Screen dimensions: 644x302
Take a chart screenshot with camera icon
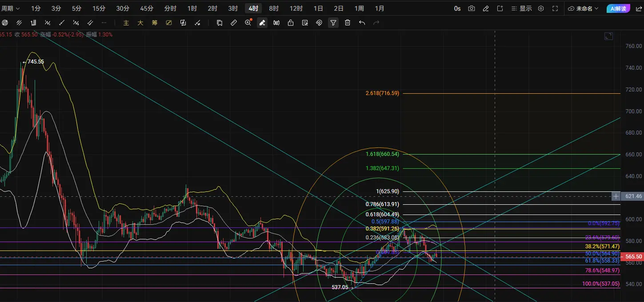click(x=472, y=8)
